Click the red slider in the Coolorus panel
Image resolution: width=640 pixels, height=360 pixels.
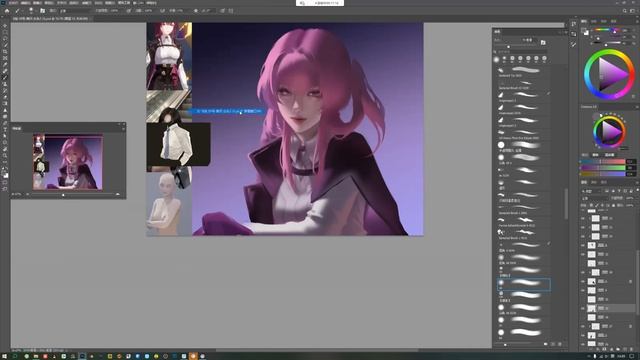coord(603,162)
